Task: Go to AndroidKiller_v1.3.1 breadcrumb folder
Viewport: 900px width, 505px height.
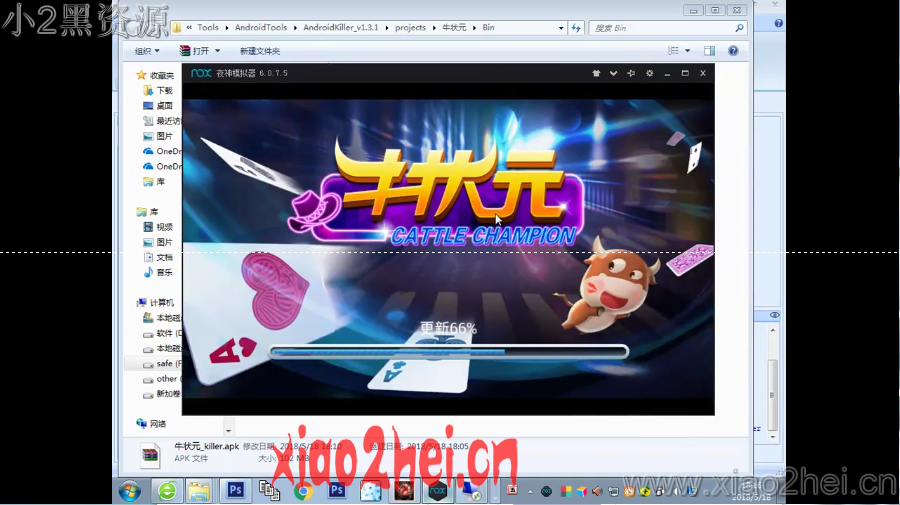Action: tap(341, 28)
